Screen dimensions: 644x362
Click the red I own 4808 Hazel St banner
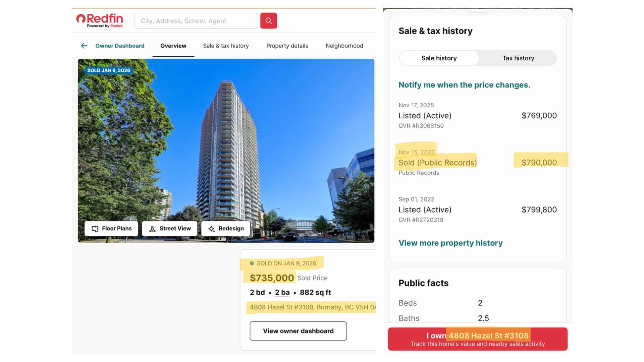pyautogui.click(x=478, y=339)
